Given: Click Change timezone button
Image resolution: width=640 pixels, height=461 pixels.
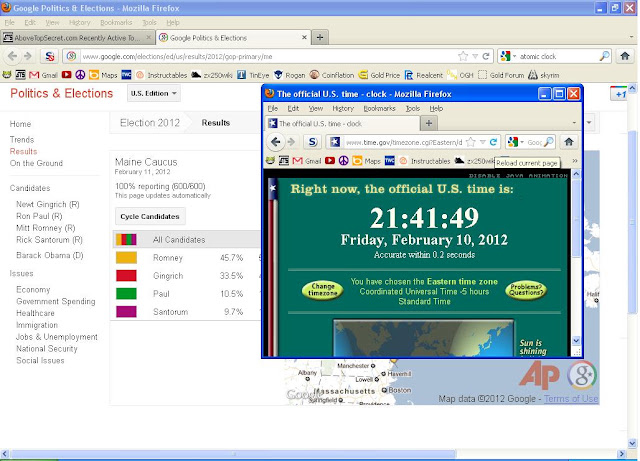Looking at the screenshot, I should pos(322,290).
